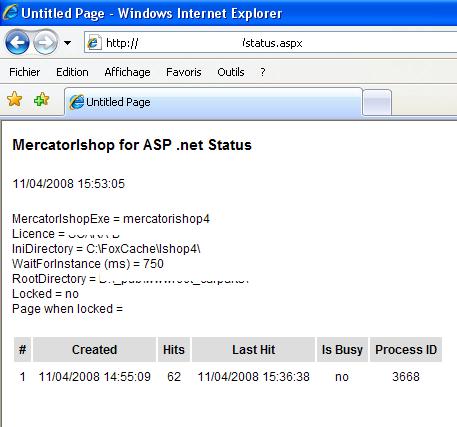Open the recent pages dropdown arrow

click(67, 43)
